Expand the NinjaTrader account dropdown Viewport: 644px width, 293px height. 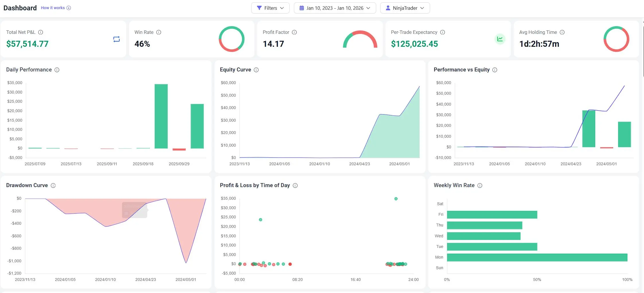[x=405, y=8]
